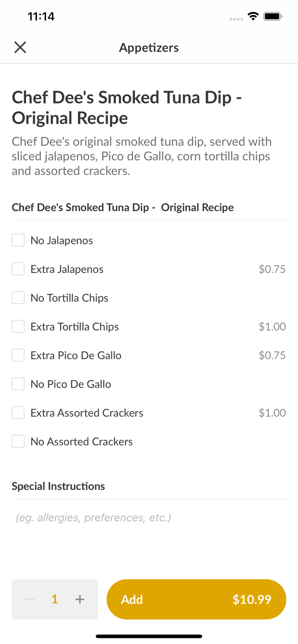The width and height of the screenshot is (298, 644).
Task: Tap the battery status icon
Action: click(x=273, y=17)
